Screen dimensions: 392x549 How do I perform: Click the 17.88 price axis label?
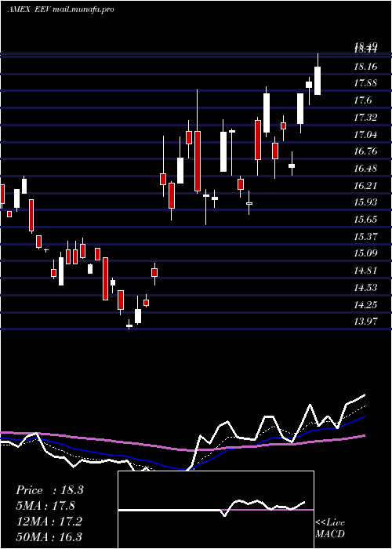point(365,83)
